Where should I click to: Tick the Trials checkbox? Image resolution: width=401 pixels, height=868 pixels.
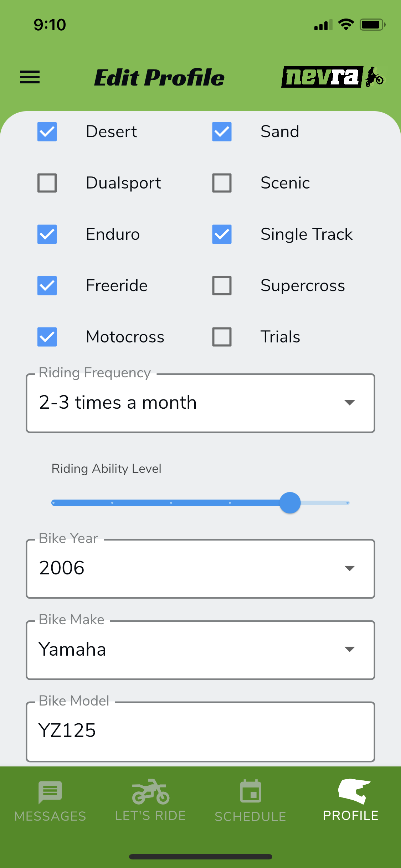tap(222, 337)
